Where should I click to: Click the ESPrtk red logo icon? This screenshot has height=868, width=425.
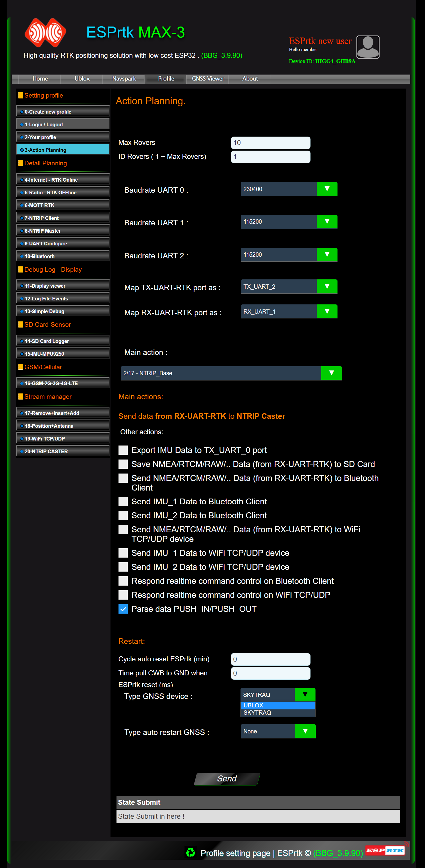[x=45, y=33]
